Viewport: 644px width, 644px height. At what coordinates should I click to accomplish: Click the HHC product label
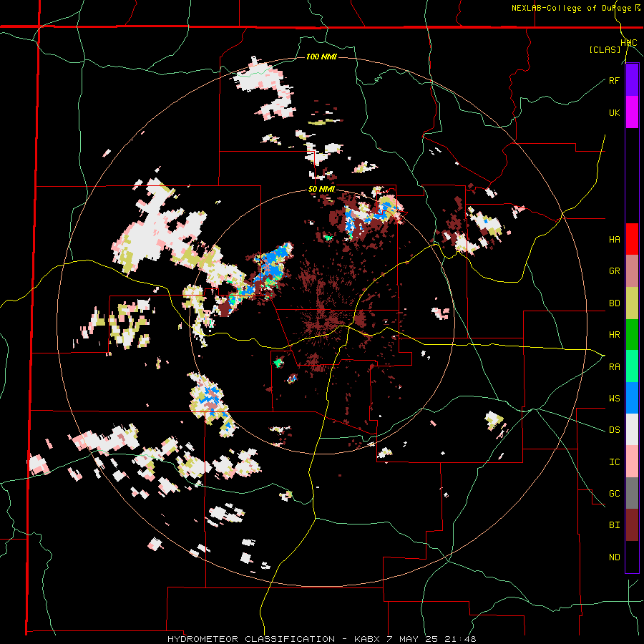(x=629, y=43)
